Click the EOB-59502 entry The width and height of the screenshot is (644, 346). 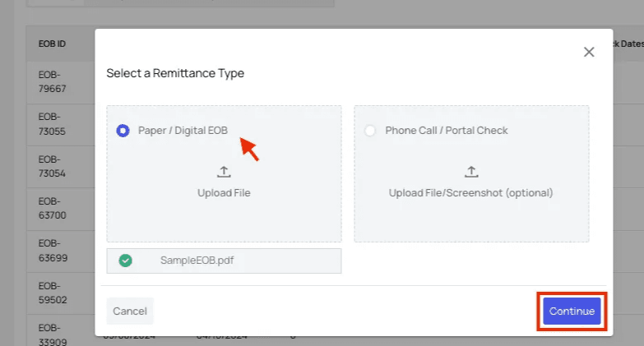click(x=52, y=293)
